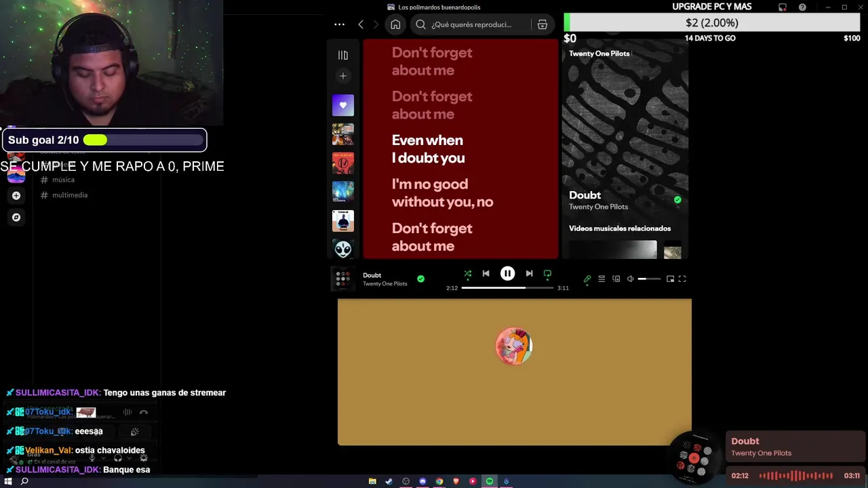Adjust the Spotify volume slider
Viewport: 868px width, 488px height.
[x=649, y=279]
